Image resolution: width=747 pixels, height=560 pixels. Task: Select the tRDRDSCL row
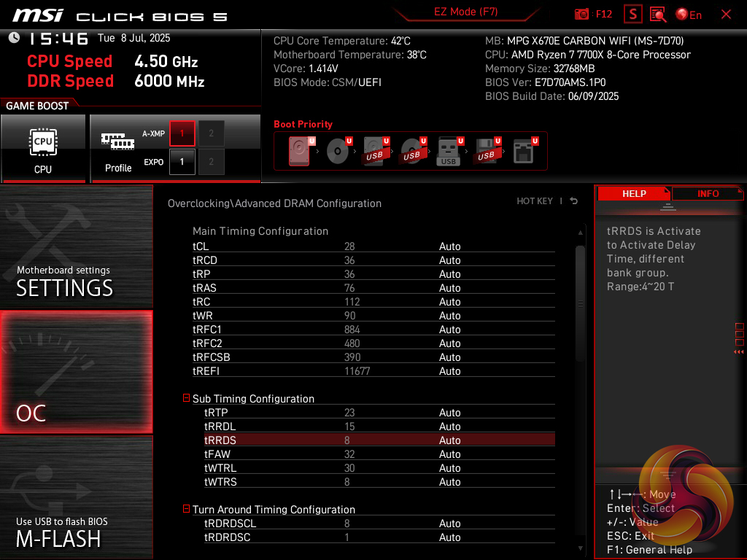click(379, 524)
